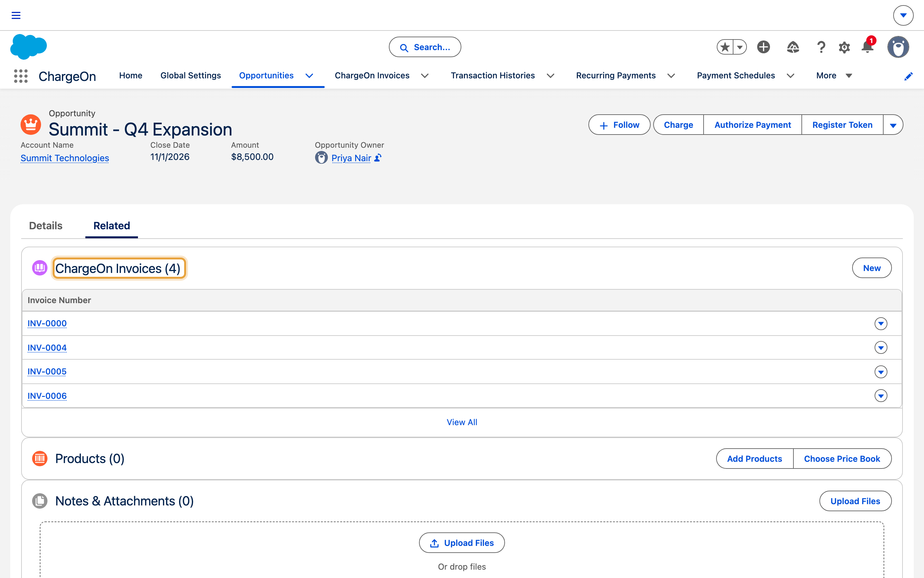Click in the global Search box
This screenshot has width=924, height=578.
pos(425,47)
